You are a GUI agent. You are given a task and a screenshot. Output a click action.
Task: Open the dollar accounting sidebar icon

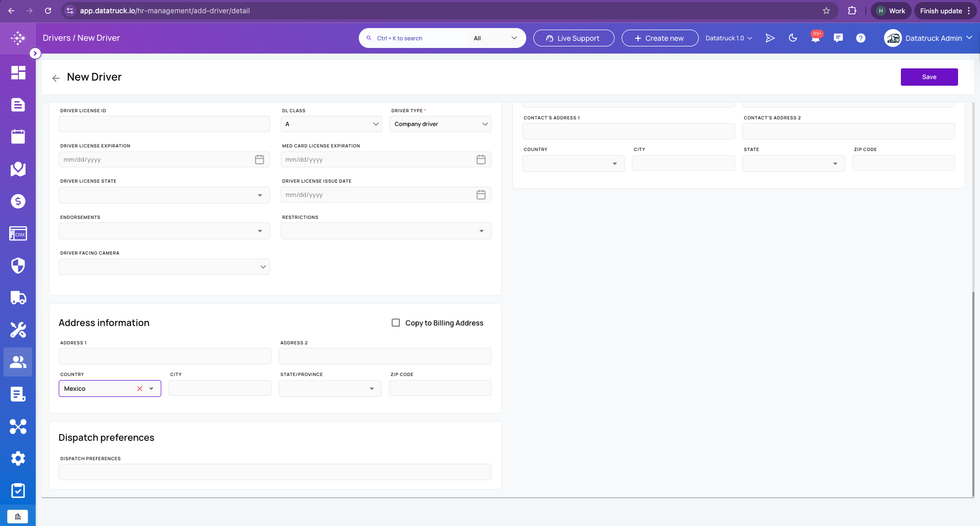[18, 201]
